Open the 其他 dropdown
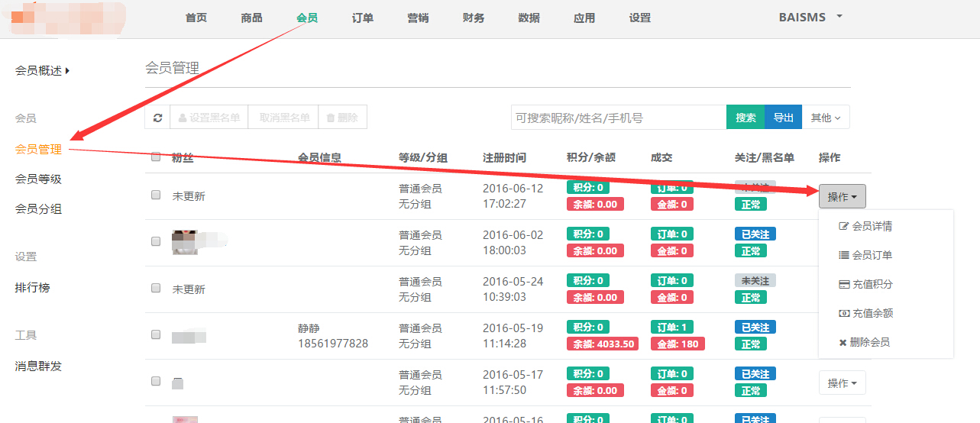This screenshot has height=423, width=980. (x=825, y=118)
